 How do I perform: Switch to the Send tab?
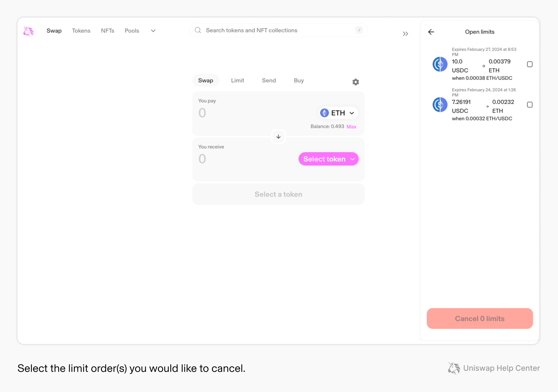tap(269, 81)
